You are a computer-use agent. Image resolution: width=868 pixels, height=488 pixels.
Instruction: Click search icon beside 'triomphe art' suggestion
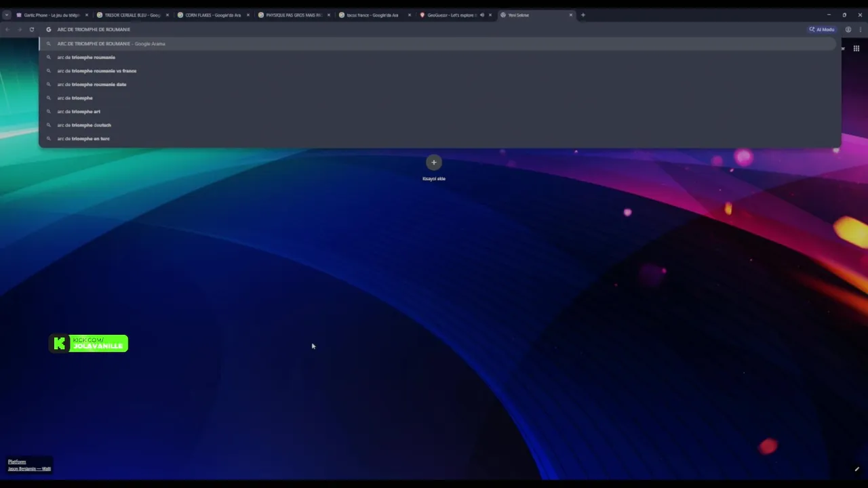[x=48, y=111]
